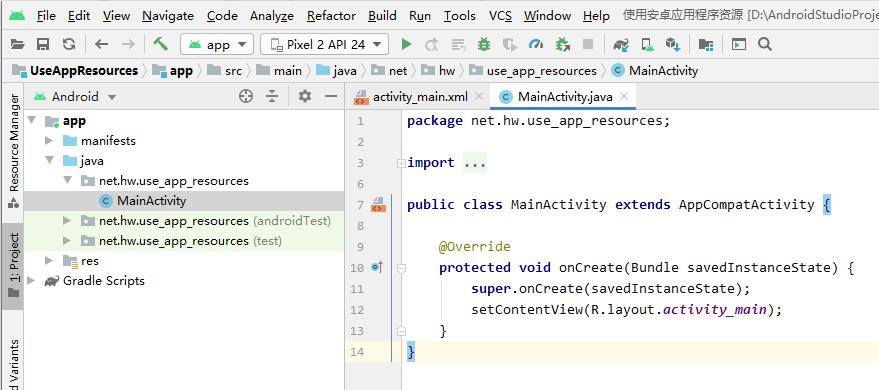This screenshot has height=390, width=879.
Task: Click the Collapse All icon in Project panel
Action: coord(272,96)
